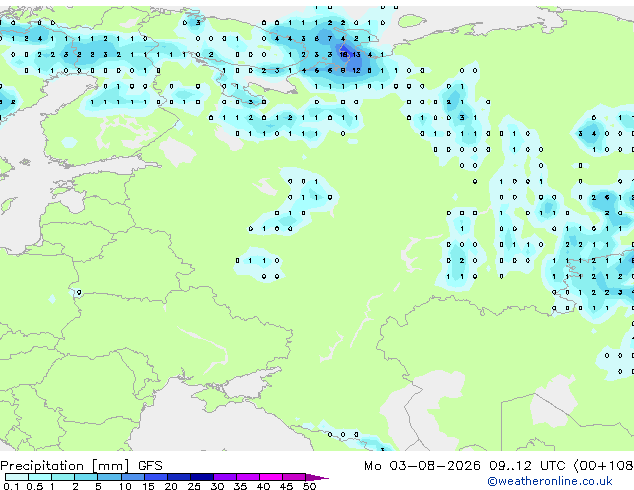Click the 15–20 mm legend swatch
This screenshot has height=490, width=634.
(x=156, y=477)
